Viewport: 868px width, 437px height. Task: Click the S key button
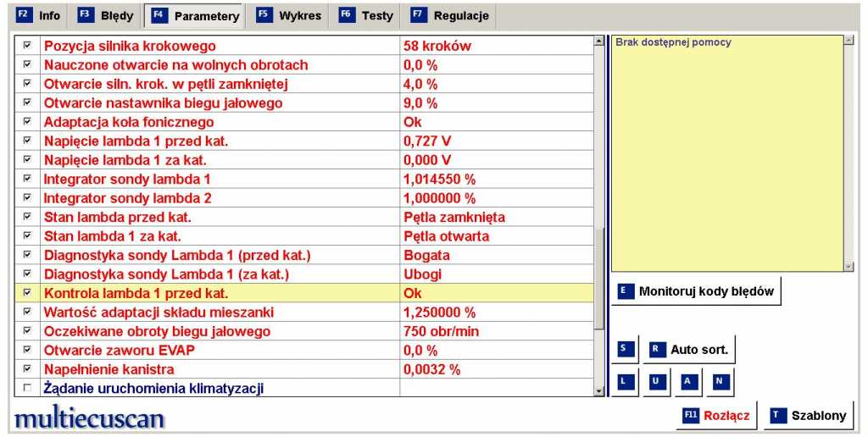[x=626, y=349]
